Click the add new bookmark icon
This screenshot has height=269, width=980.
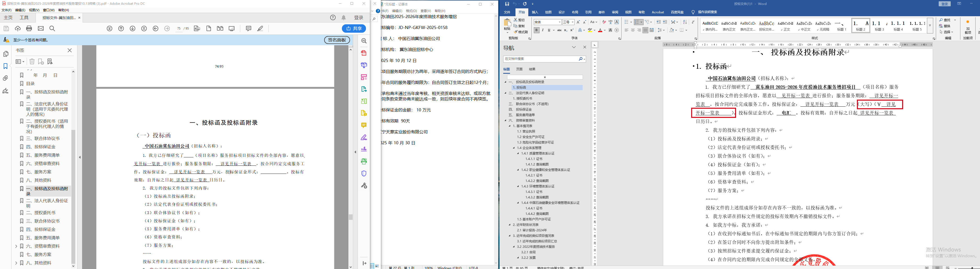(41, 62)
